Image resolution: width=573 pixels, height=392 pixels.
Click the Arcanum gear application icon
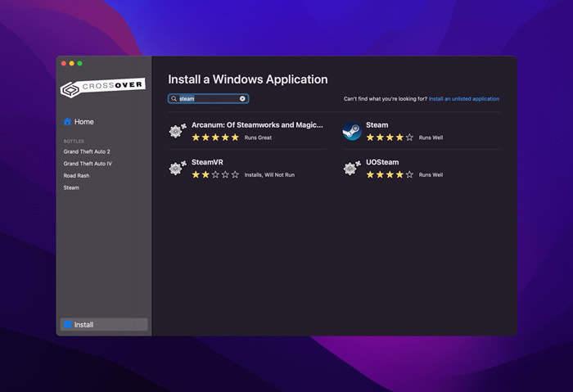tap(178, 131)
